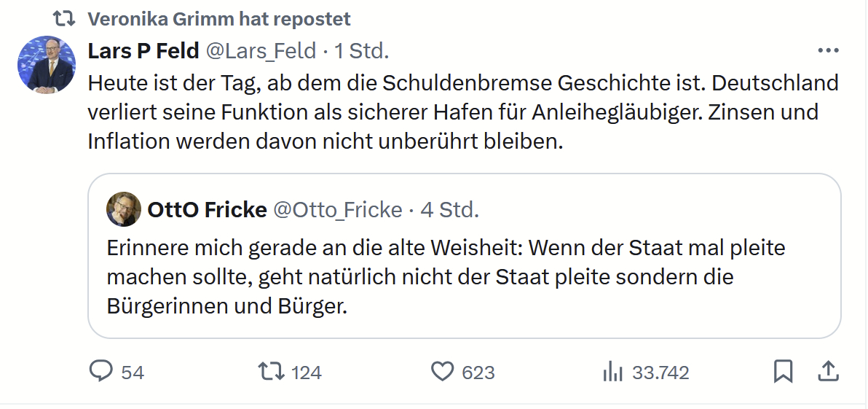This screenshot has width=868, height=409.
Task: Like the tweet with the heart icon
Action: [443, 372]
